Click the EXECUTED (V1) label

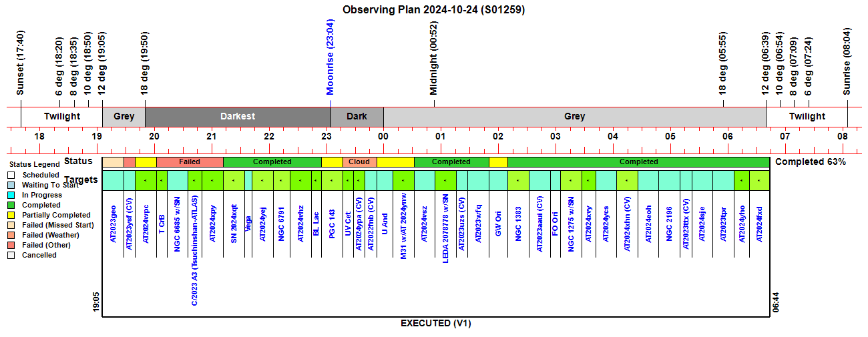pyautogui.click(x=436, y=323)
